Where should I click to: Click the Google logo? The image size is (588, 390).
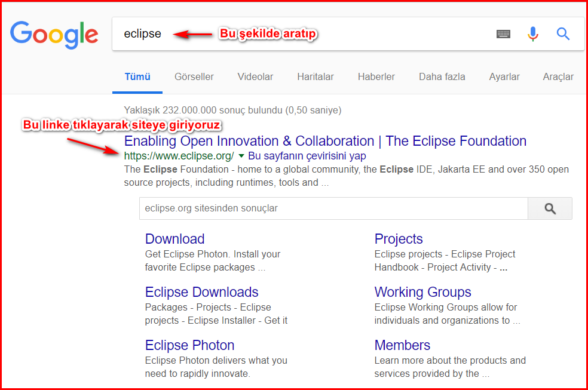point(54,35)
